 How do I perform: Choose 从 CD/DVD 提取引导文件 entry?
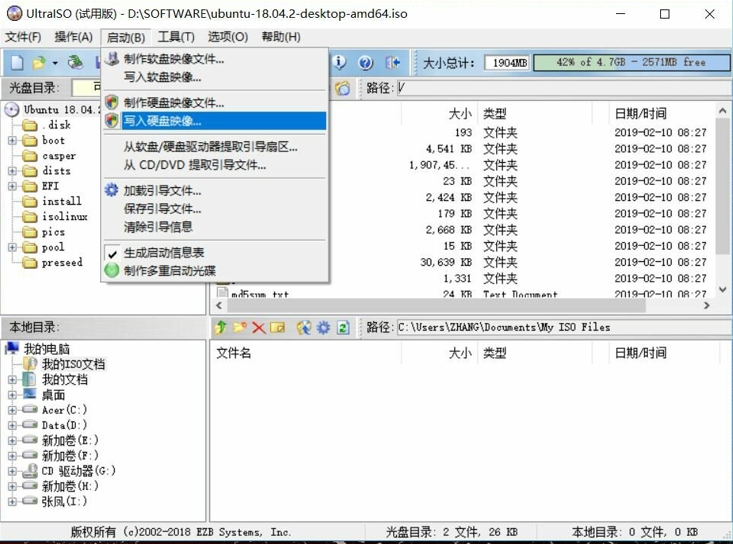pos(215,165)
